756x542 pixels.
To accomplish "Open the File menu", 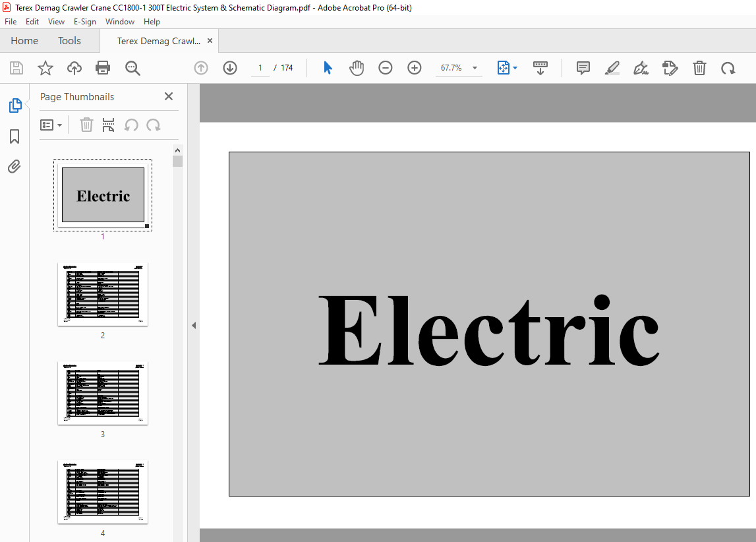I will point(11,22).
